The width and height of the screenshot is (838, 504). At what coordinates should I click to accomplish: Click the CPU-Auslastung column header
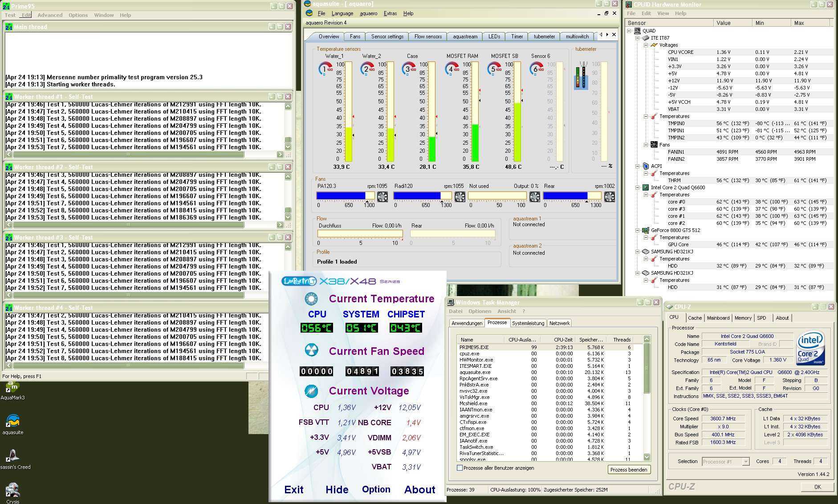pyautogui.click(x=522, y=339)
